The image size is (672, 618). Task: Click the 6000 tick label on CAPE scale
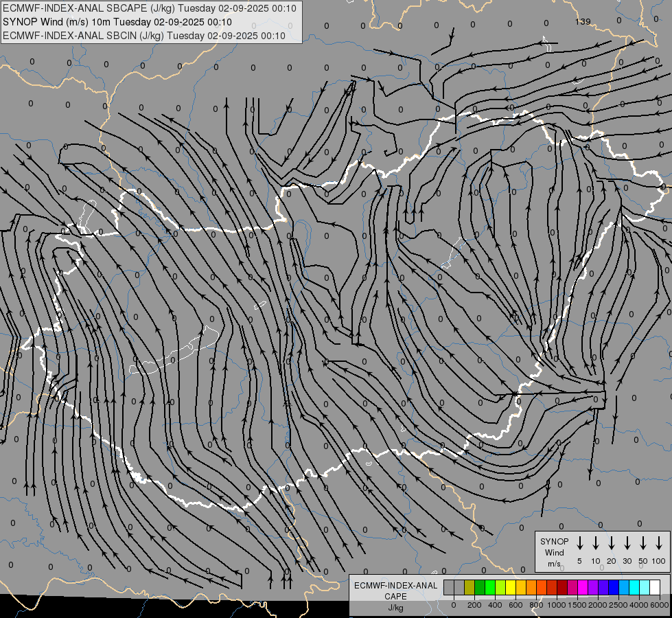[x=660, y=605]
